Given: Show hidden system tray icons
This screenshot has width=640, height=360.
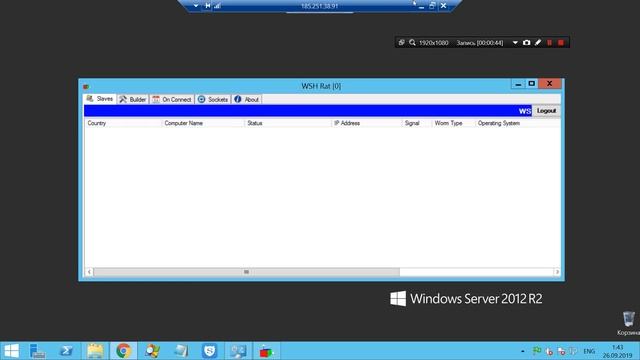Looking at the screenshot, I should pyautogui.click(x=523, y=351).
